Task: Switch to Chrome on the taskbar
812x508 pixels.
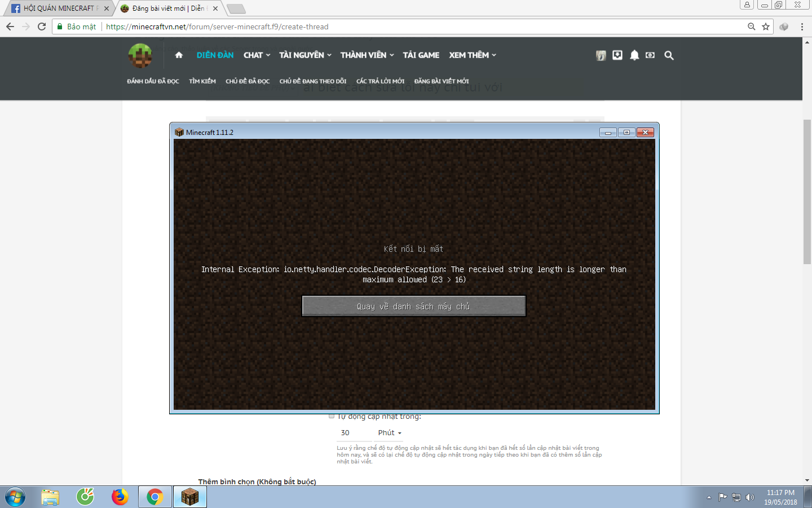Action: pos(155,497)
